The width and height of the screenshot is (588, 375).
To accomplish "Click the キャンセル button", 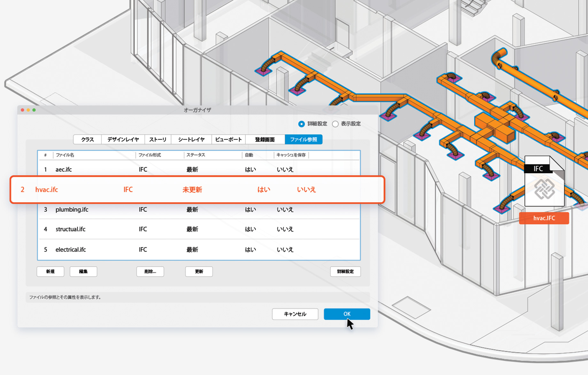I will point(295,314).
